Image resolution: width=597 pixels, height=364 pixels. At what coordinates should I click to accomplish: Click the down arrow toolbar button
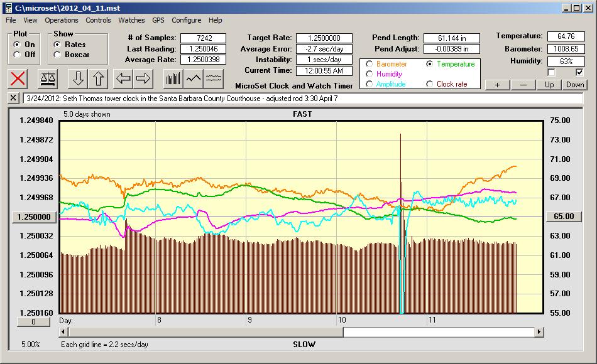[x=78, y=78]
